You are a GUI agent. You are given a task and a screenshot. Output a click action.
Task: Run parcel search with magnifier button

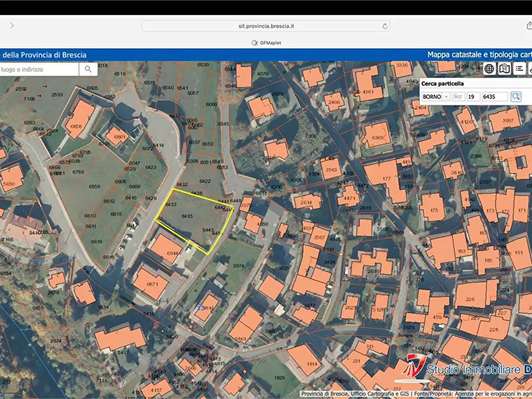click(516, 96)
